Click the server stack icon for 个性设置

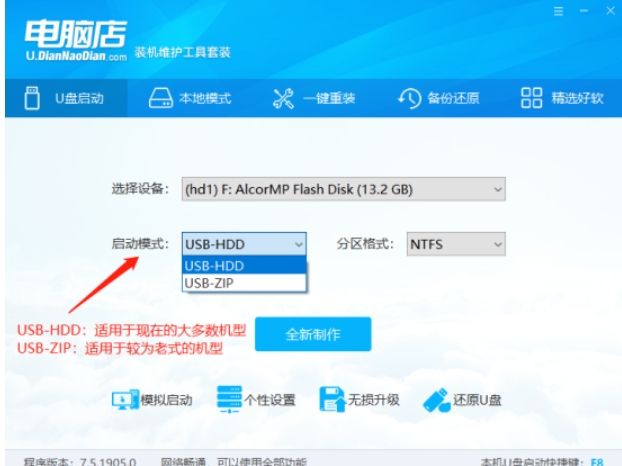pyautogui.click(x=229, y=399)
